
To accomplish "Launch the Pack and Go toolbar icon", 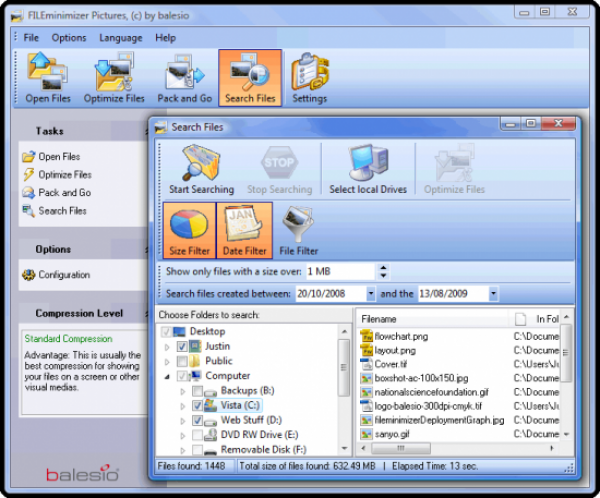I will 185,78.
